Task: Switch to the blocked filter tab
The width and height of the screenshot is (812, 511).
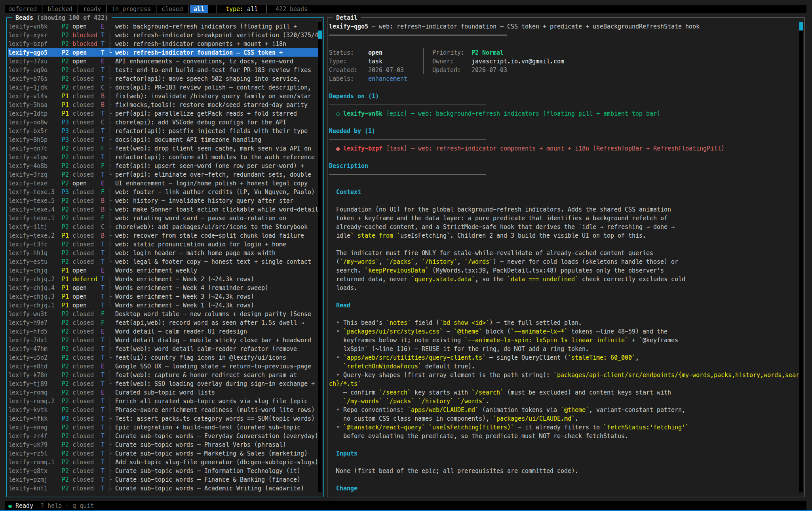Action: coord(60,9)
